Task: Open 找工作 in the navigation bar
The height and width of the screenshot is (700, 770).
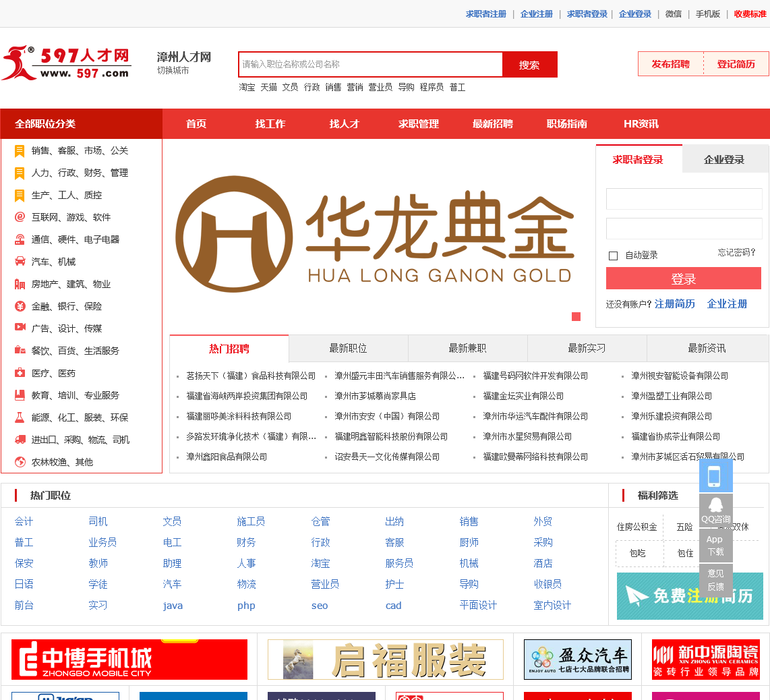Action: pyautogui.click(x=270, y=124)
